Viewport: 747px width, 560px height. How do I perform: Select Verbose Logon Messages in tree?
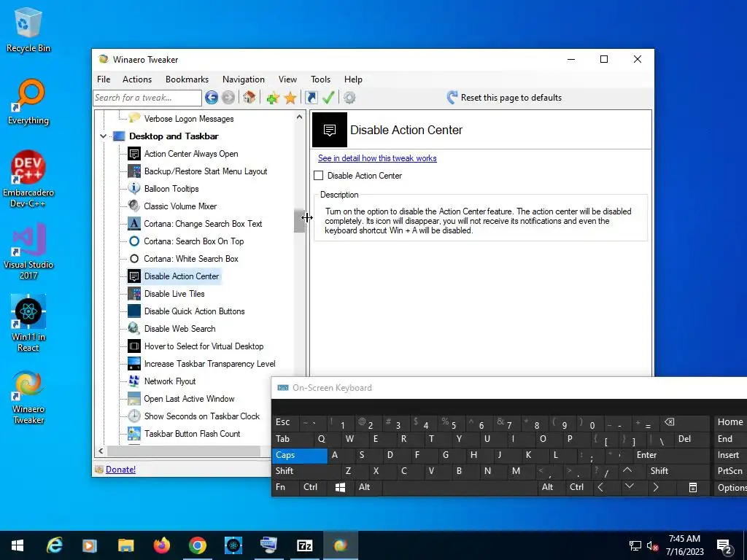click(x=189, y=119)
